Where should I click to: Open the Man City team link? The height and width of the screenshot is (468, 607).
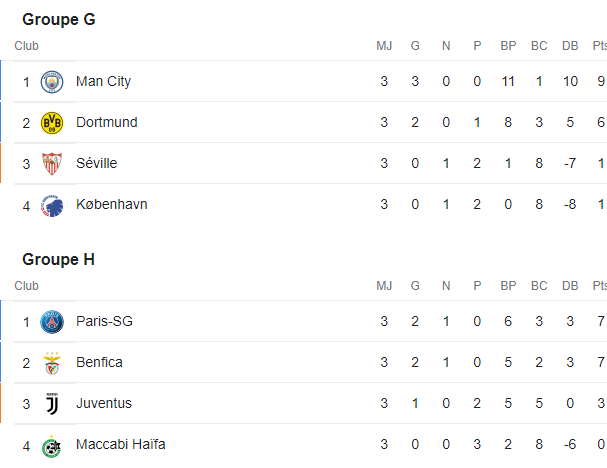point(103,81)
